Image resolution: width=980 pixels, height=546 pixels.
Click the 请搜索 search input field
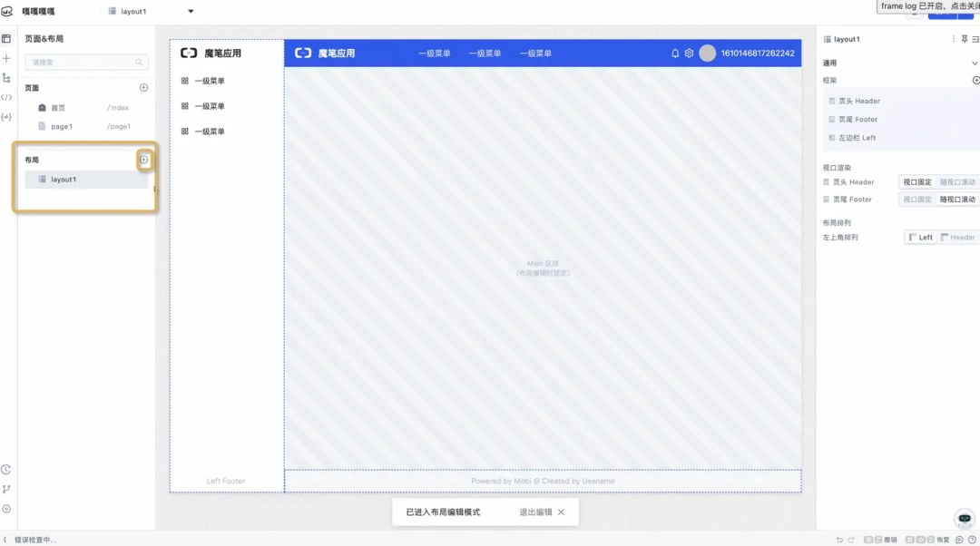(x=86, y=62)
